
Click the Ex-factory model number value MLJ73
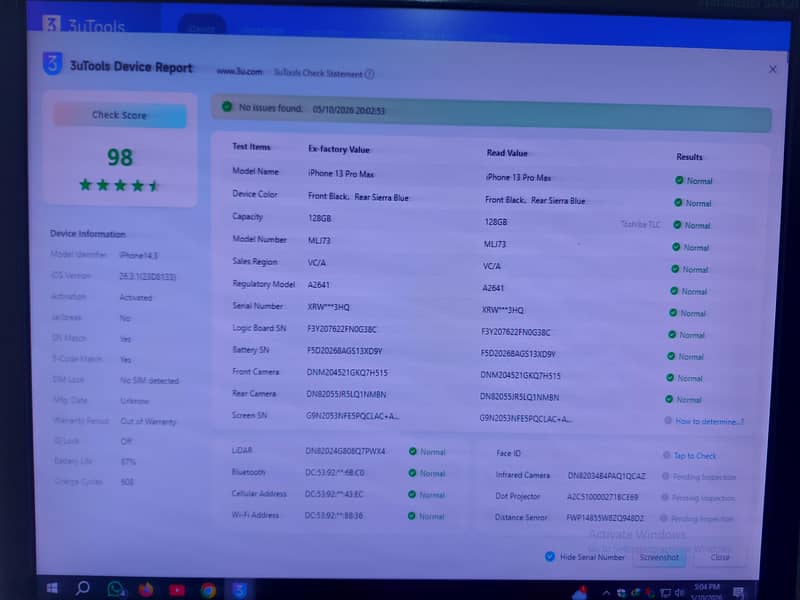[x=319, y=240]
